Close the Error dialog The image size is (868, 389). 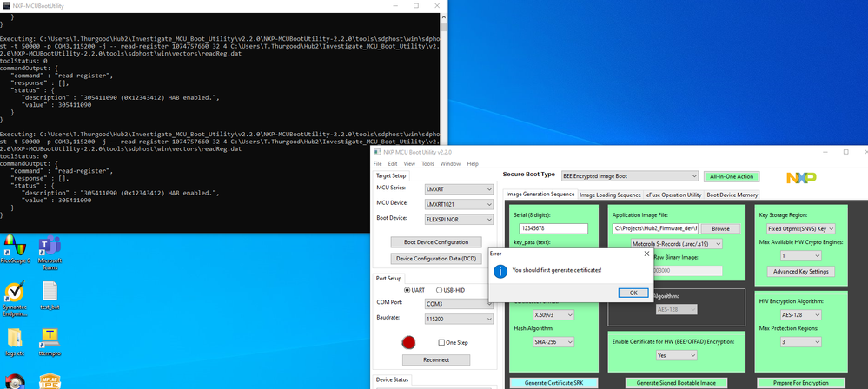pyautogui.click(x=646, y=254)
